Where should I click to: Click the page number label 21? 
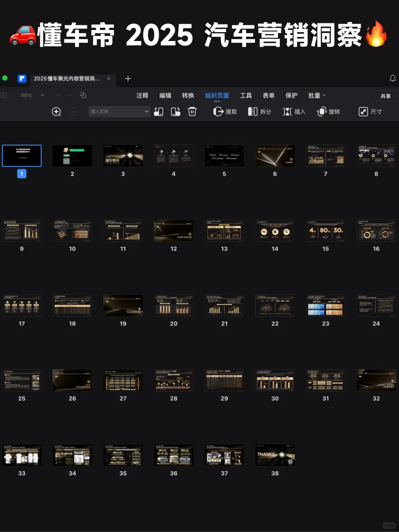pyautogui.click(x=224, y=324)
